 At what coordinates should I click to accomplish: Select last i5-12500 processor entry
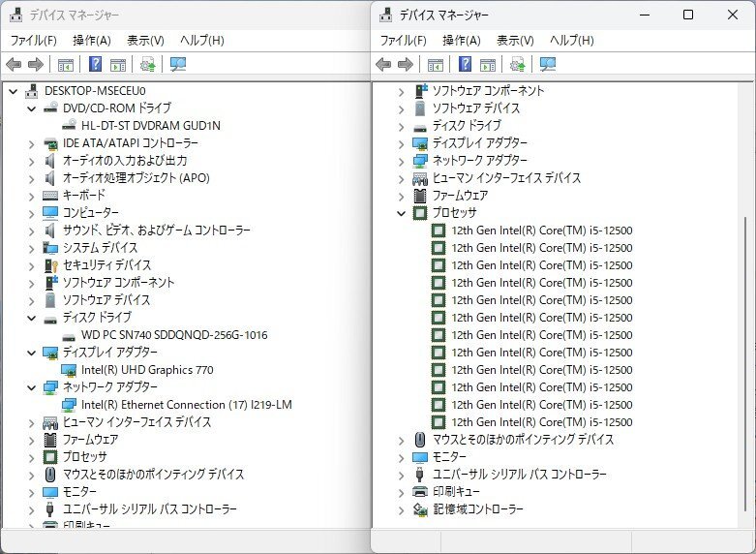click(x=541, y=422)
